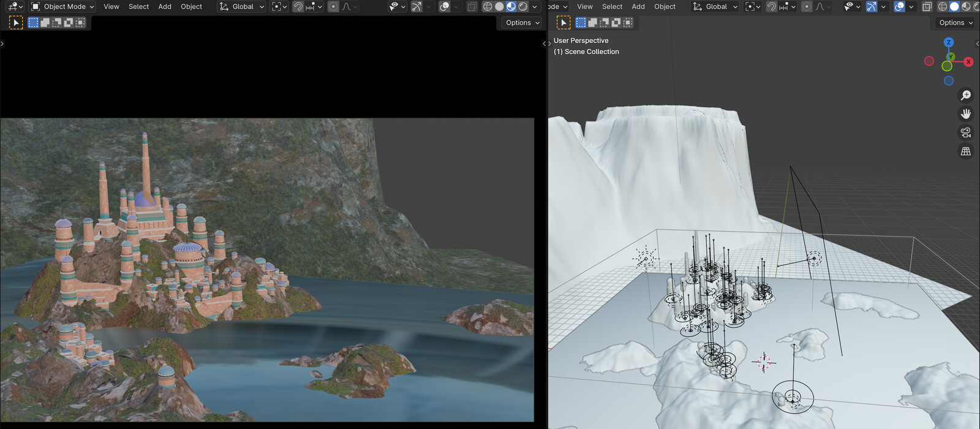
Task: Open Options popover in right viewport
Action: pos(956,23)
